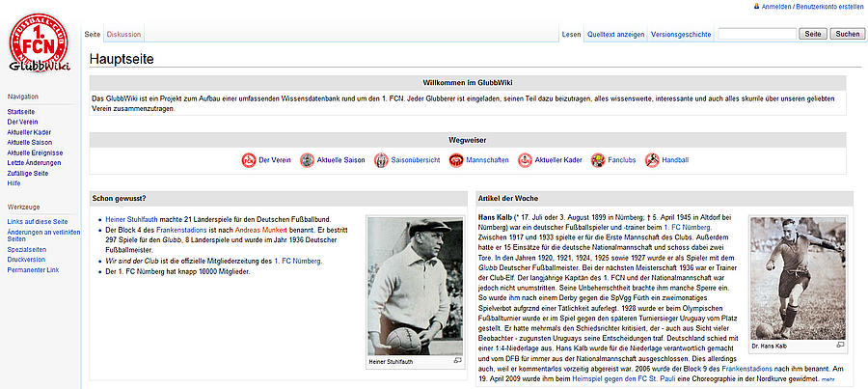Viewport: 868px width, 389px height.
Task: Open Zufällige Seite in the sidebar
Action: 28,174
